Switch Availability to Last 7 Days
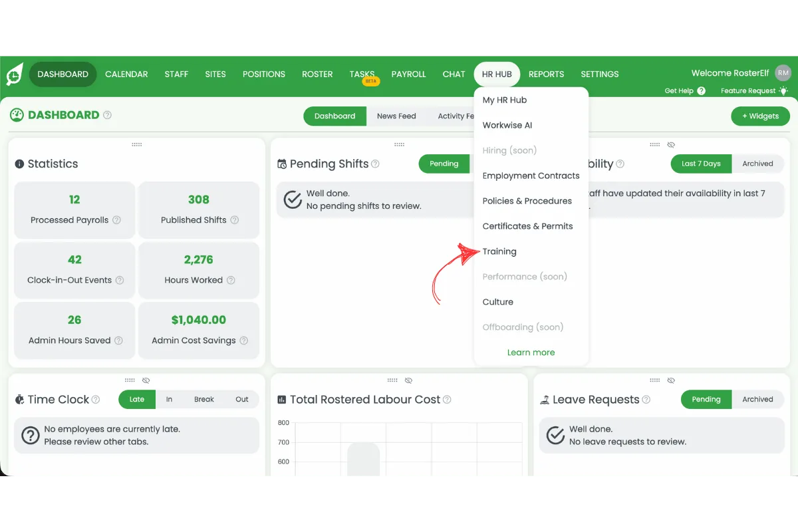798x532 pixels. pyautogui.click(x=702, y=164)
